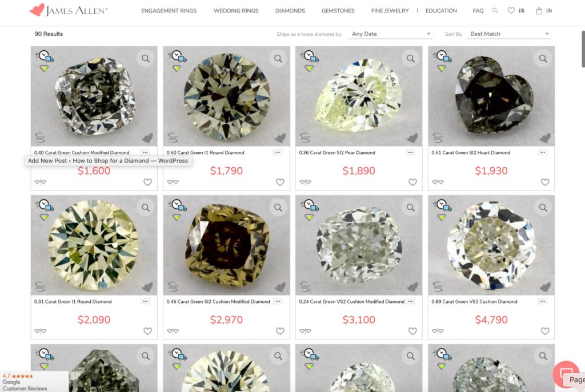Toggle wishlist heart for $1,930 Heart Diamond
The height and width of the screenshot is (392, 585).
click(x=545, y=182)
